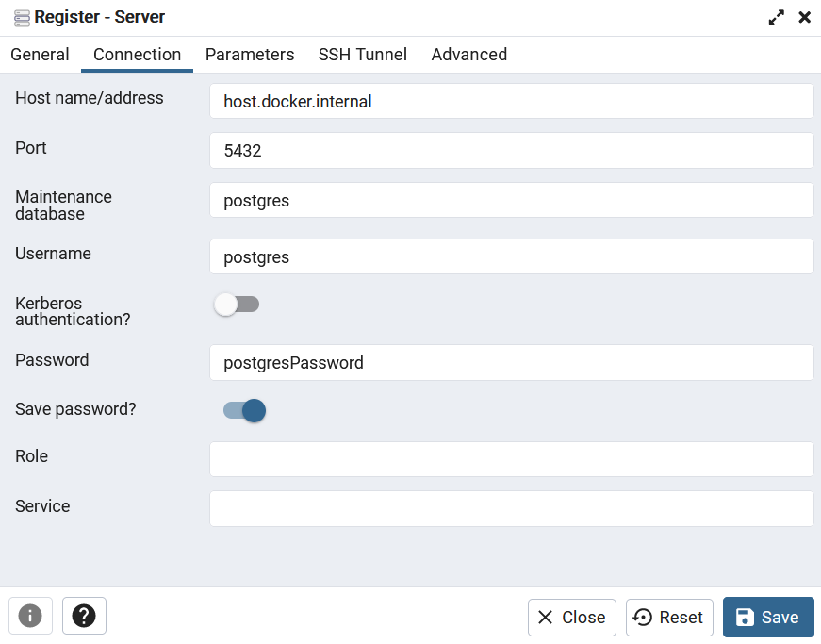Select the SSH Tunnel tab
This screenshot has width=821, height=644.
tap(362, 55)
